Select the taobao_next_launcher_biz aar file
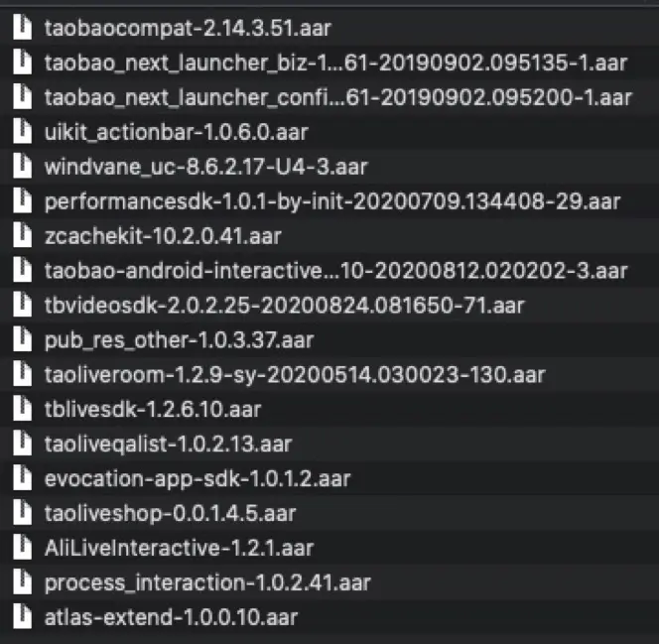 click(335, 64)
